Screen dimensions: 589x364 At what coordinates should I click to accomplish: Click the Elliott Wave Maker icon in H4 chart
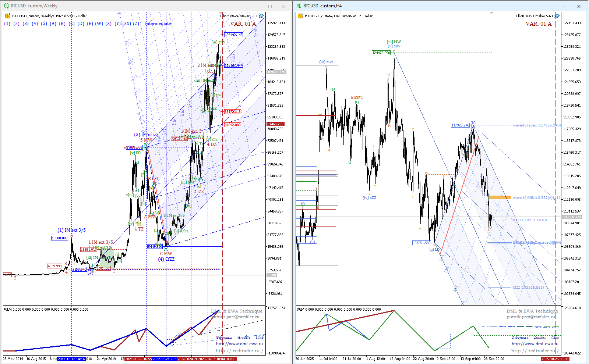point(557,16)
